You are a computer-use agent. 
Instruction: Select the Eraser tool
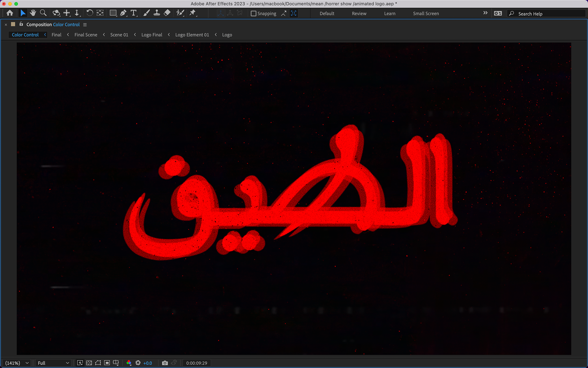pyautogui.click(x=167, y=13)
